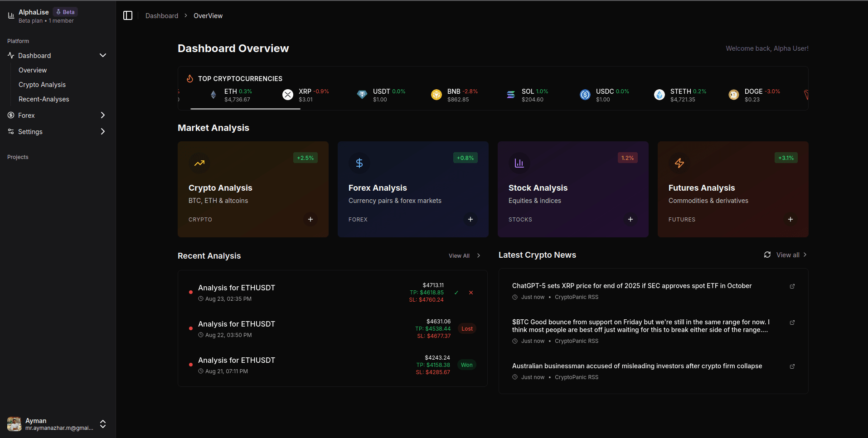Expand the Settings section in sidebar
This screenshot has height=438, width=868.
pyautogui.click(x=103, y=131)
